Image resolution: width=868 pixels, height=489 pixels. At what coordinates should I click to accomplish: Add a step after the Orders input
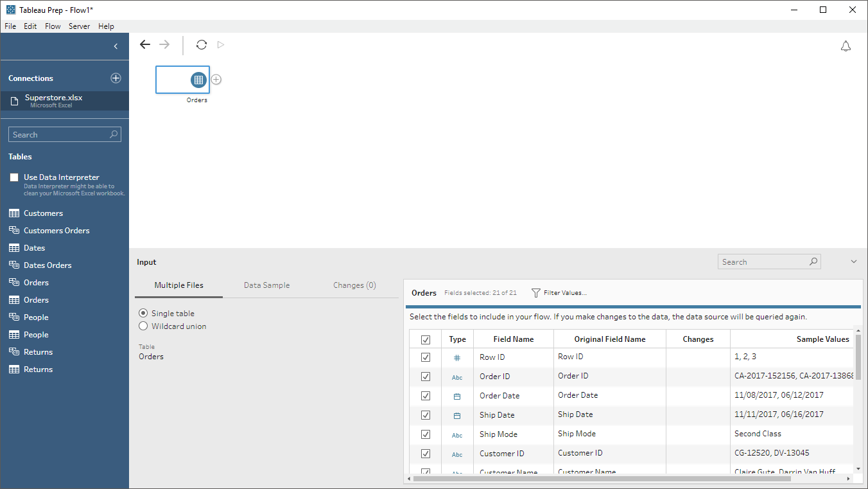pos(216,80)
